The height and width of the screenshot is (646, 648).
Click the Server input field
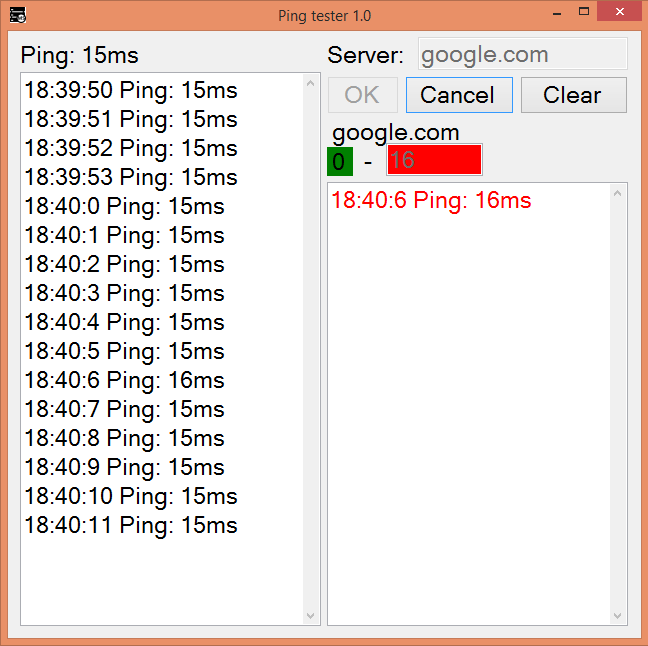522,54
